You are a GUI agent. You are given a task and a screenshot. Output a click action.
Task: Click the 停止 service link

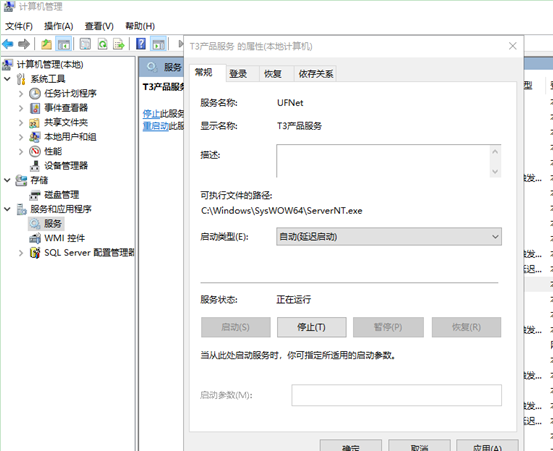click(151, 114)
